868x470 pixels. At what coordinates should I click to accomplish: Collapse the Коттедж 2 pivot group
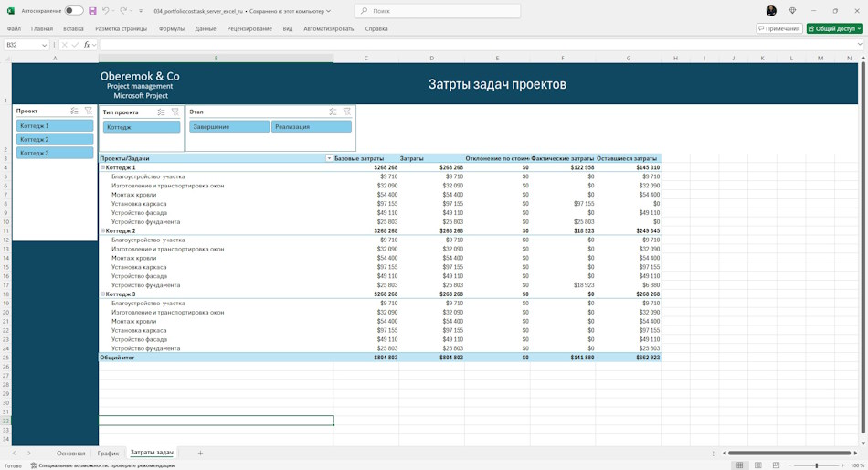click(x=102, y=230)
